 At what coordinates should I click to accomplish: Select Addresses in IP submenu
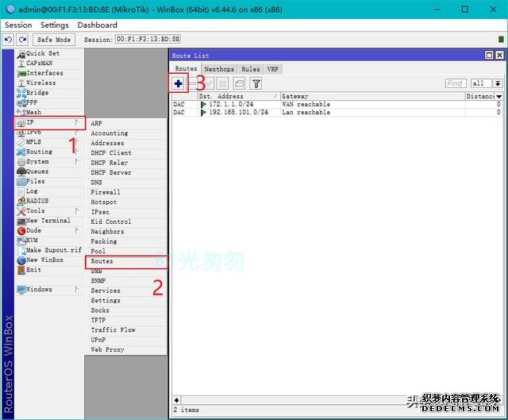click(126, 143)
